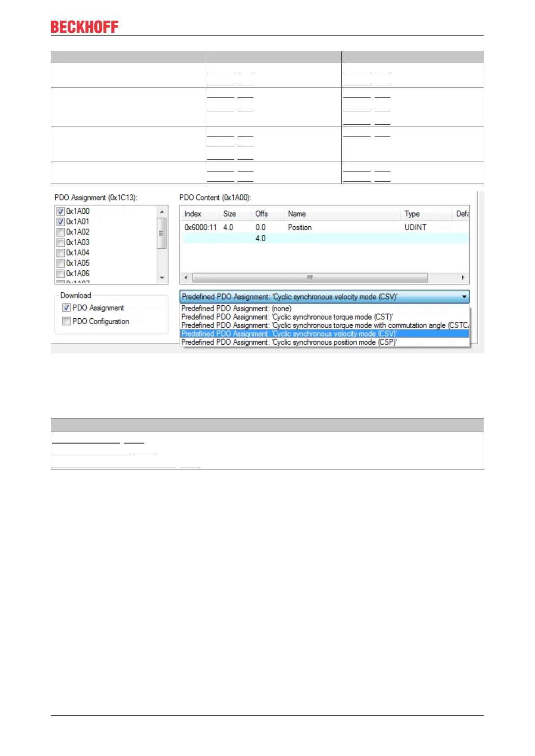The width and height of the screenshot is (535, 756).
Task: Click the Offs column header
Action: (267, 214)
